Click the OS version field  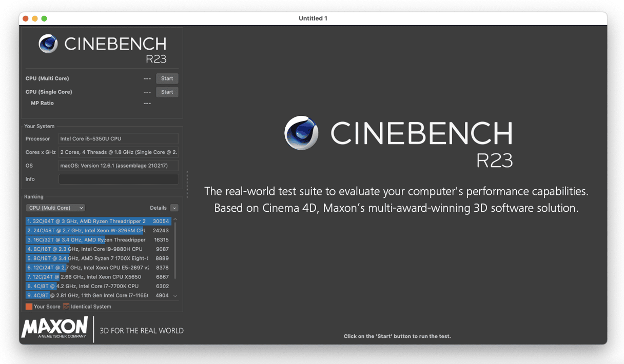pos(119,166)
